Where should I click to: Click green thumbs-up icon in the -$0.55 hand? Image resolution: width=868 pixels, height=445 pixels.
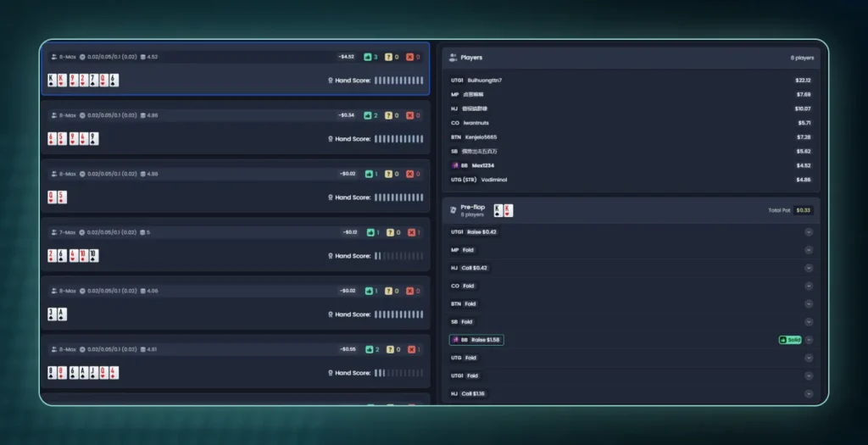tap(368, 349)
